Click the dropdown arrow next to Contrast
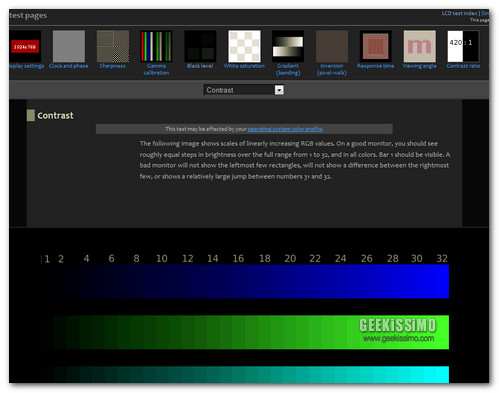 pos(279,90)
